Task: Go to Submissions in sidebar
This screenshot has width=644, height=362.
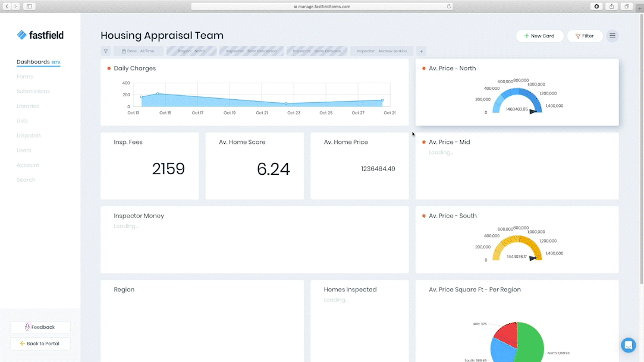Action: (x=33, y=92)
